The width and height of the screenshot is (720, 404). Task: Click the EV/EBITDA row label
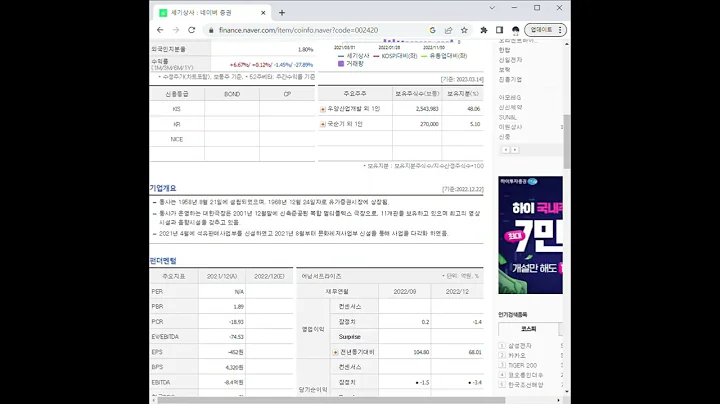[165, 337]
